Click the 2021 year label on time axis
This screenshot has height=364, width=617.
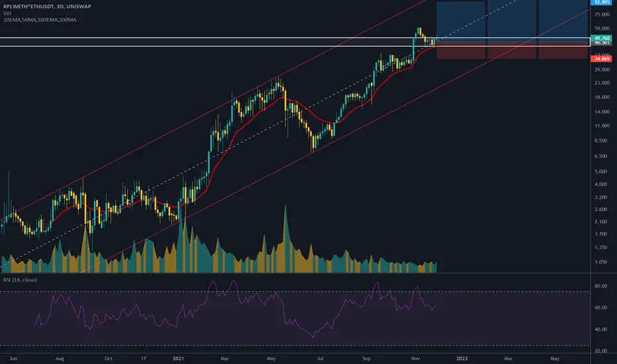click(x=178, y=359)
